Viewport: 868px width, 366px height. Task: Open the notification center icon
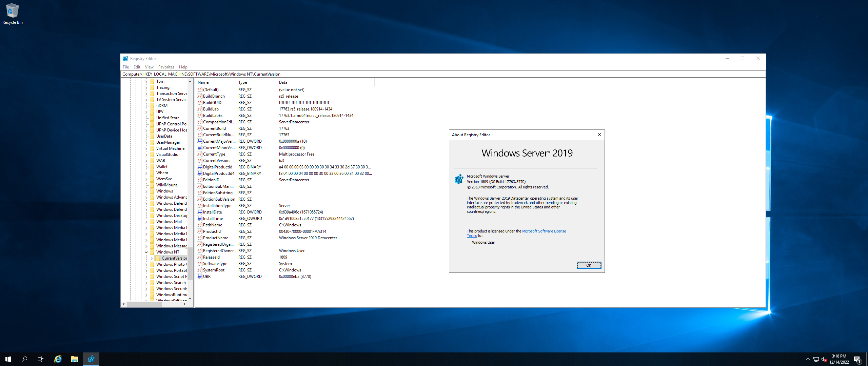[x=857, y=359]
